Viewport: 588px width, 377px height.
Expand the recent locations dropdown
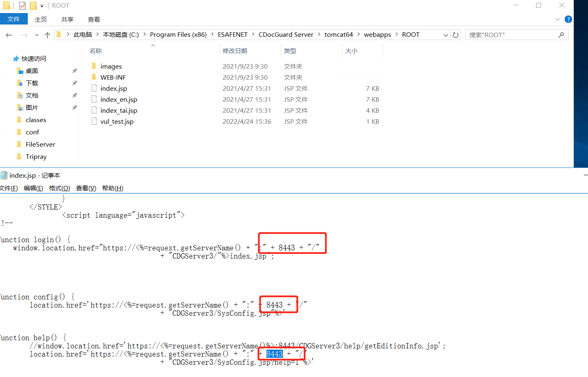tap(37, 35)
